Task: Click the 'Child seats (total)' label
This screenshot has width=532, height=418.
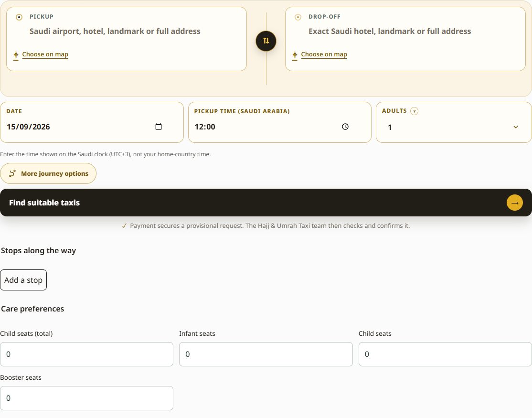Action: coord(26,333)
